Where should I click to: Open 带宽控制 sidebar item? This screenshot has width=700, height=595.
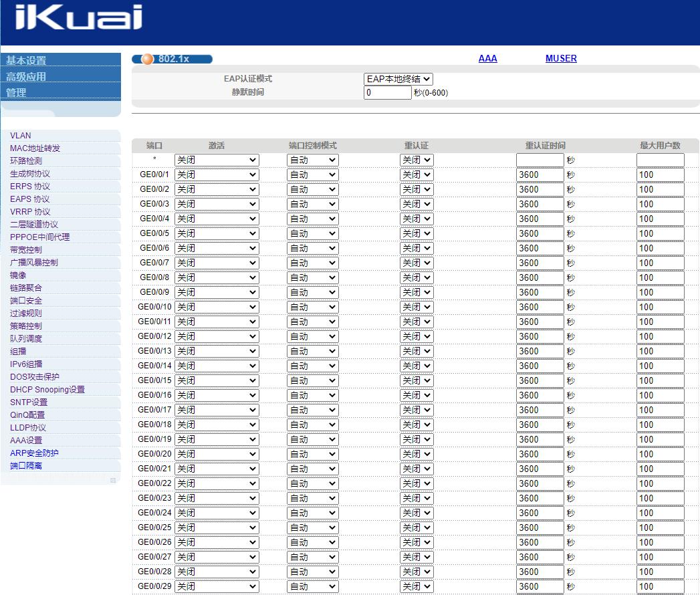[26, 250]
